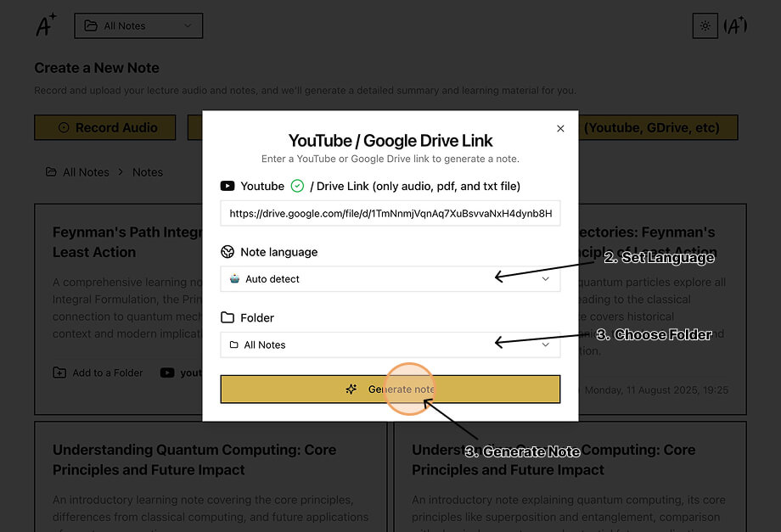The image size is (781, 532).
Task: Click the YouTube logo icon in dialog
Action: [228, 186]
